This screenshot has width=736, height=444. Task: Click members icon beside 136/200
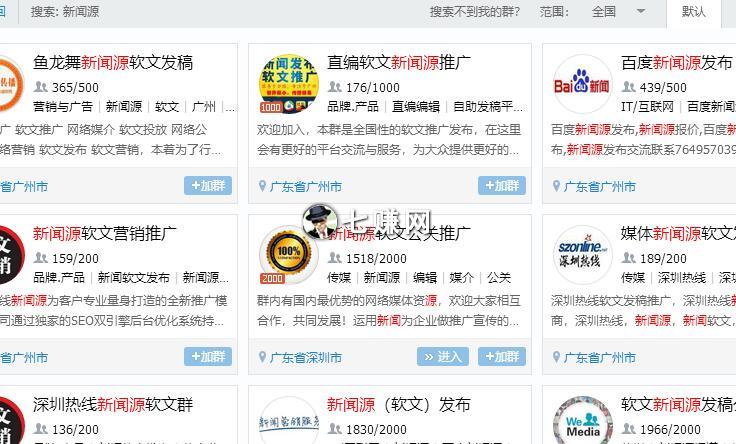tap(41, 429)
